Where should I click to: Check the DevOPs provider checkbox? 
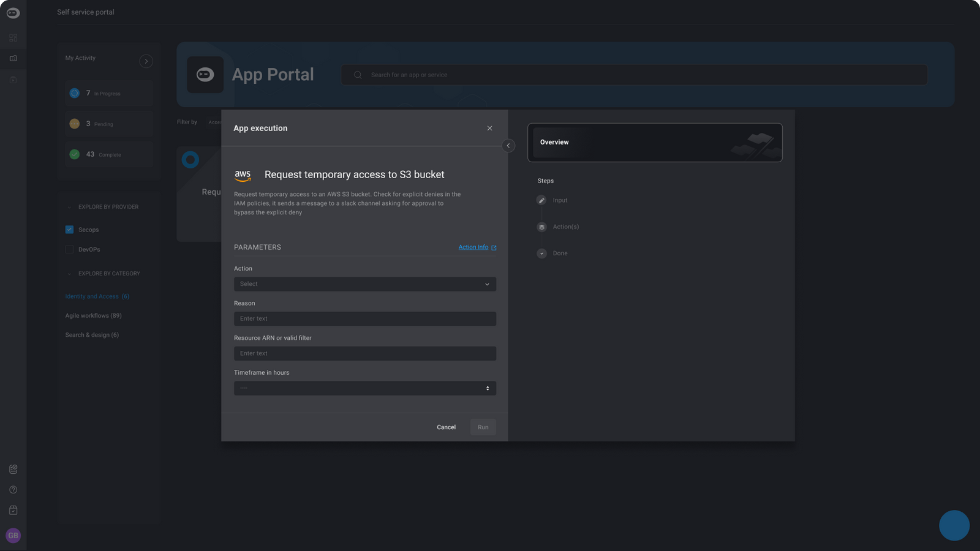tap(69, 249)
